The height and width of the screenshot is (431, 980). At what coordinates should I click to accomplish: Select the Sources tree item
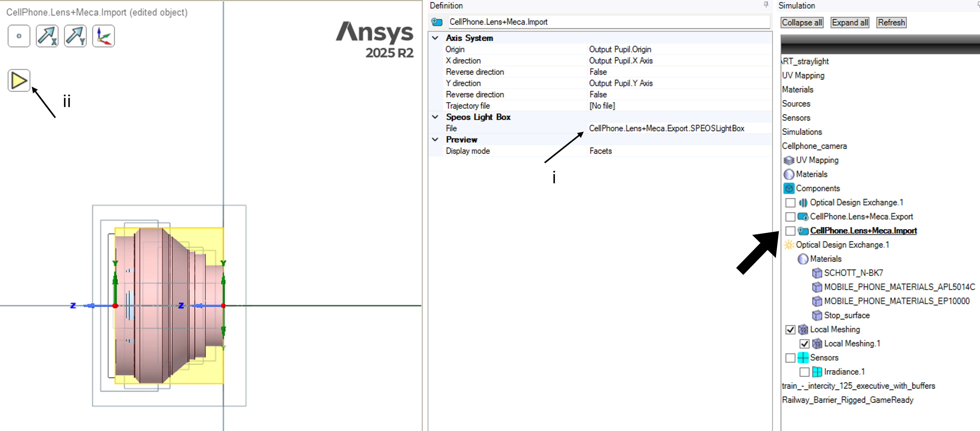point(796,104)
